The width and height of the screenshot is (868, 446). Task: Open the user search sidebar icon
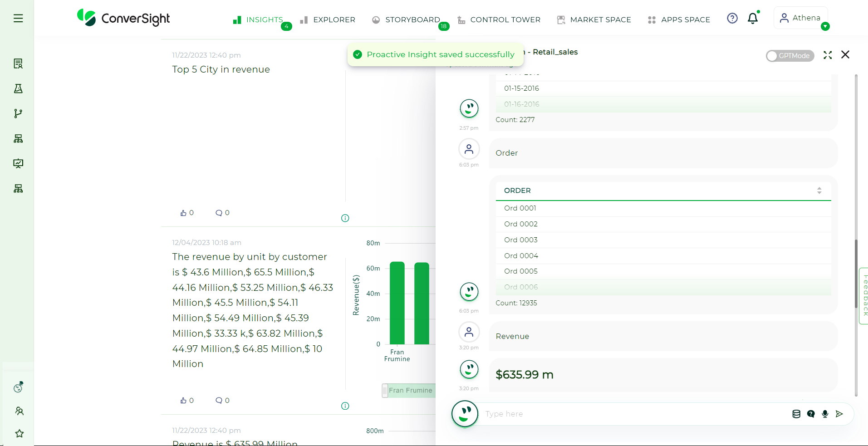tap(19, 411)
